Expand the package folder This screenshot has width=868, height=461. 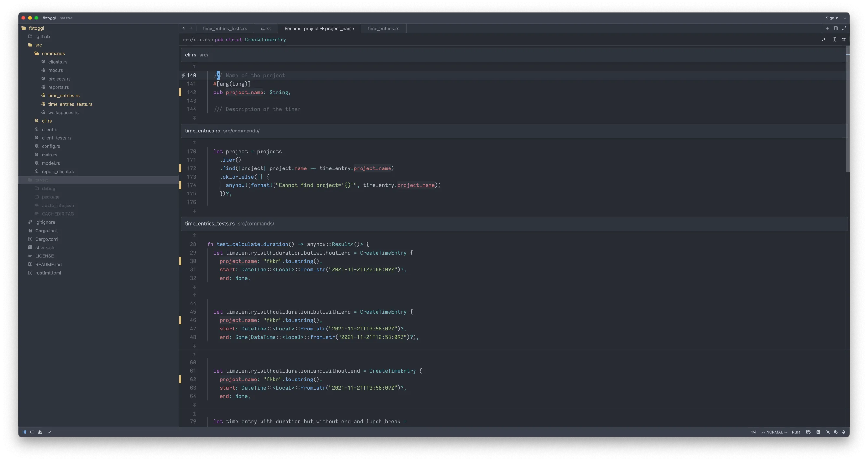click(99, 197)
